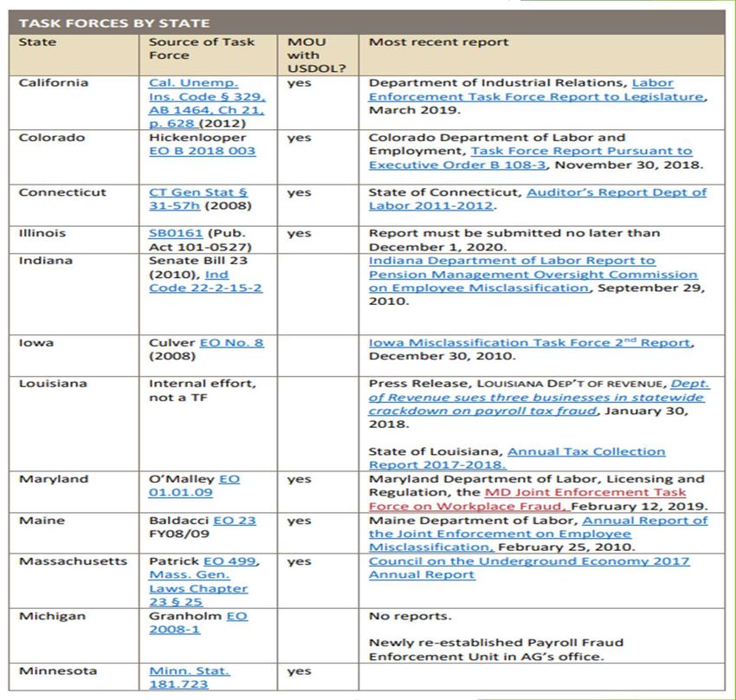Click the California state cell
Screen dimensions: 736x700
tap(74, 103)
